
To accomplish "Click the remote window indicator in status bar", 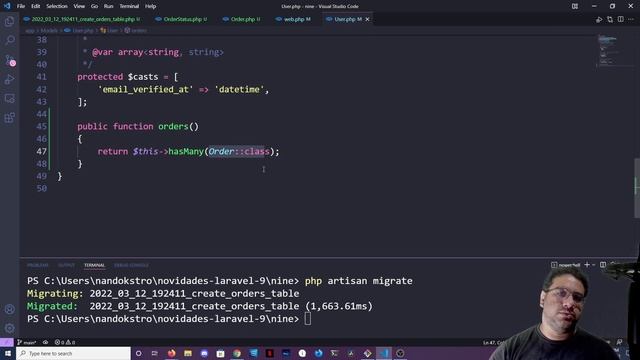I will (7, 342).
